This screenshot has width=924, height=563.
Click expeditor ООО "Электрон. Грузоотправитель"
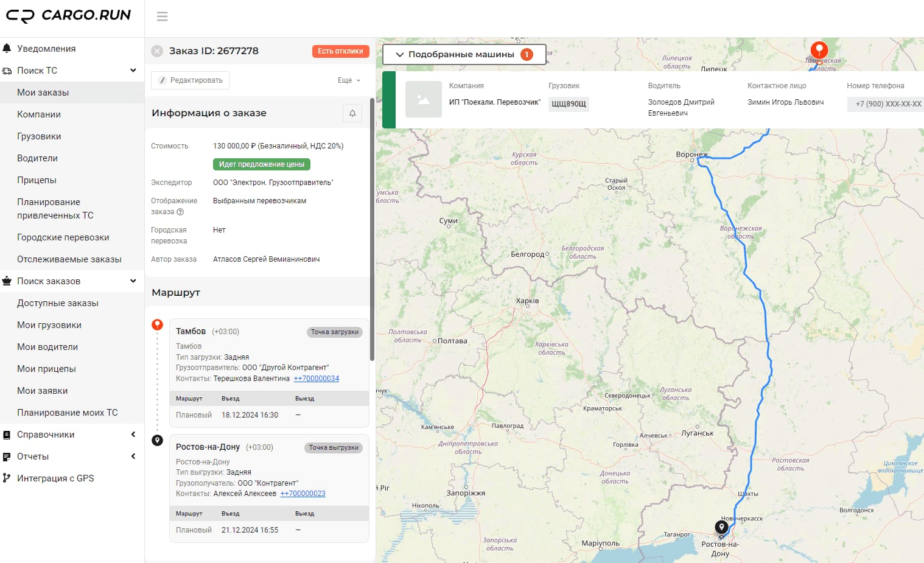point(273,183)
